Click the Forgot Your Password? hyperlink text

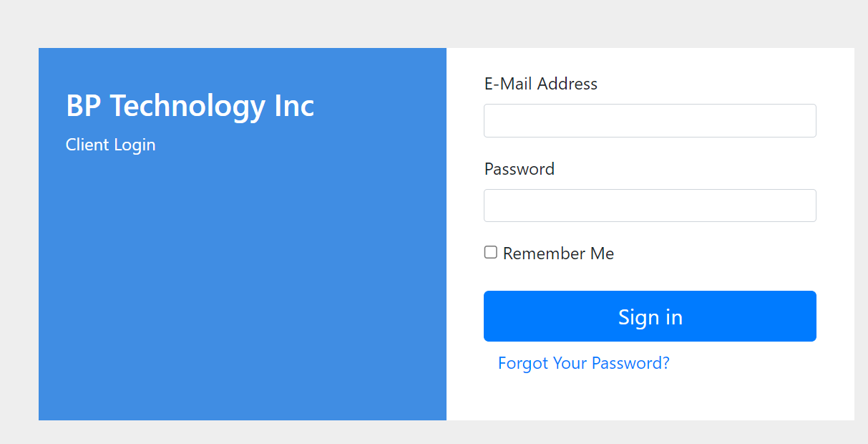583,363
